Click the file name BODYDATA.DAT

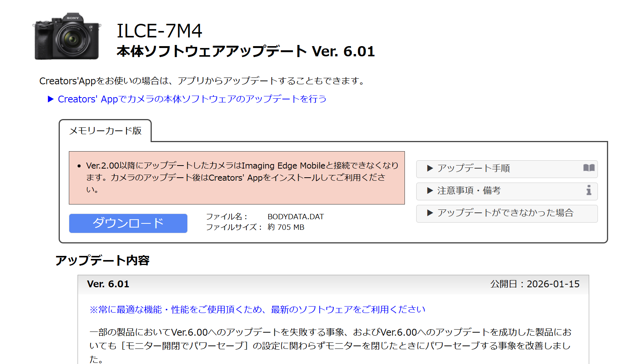tap(296, 217)
